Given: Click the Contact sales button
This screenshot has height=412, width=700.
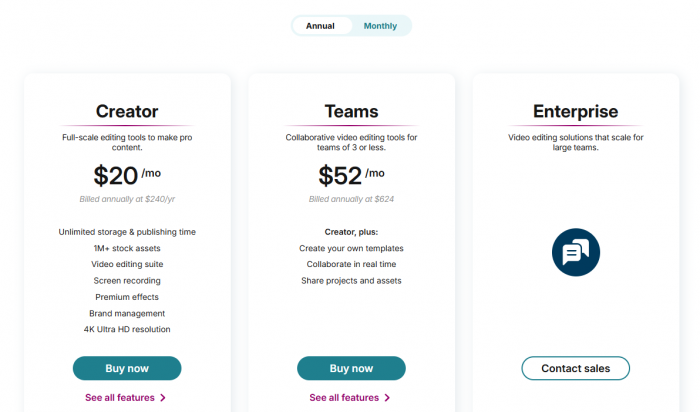Looking at the screenshot, I should coord(575,368).
